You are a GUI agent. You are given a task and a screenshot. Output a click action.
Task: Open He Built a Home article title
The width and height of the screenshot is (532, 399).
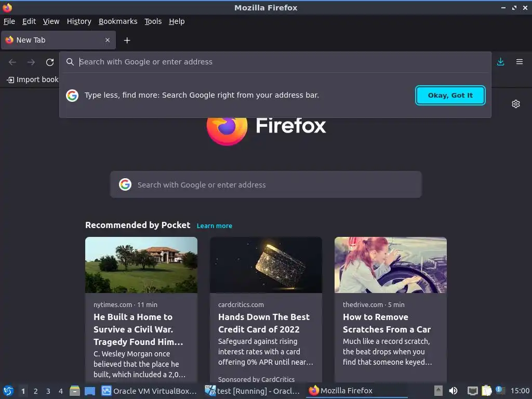(138, 329)
